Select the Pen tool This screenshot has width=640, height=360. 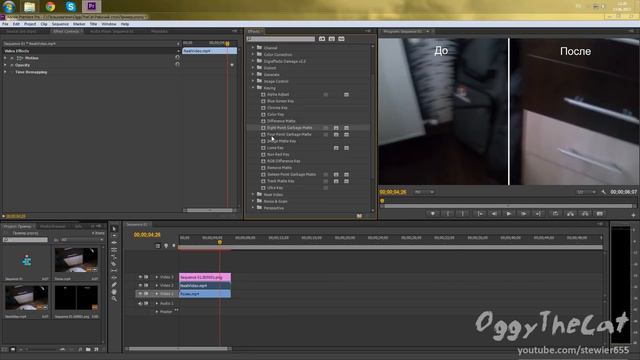pos(114,285)
